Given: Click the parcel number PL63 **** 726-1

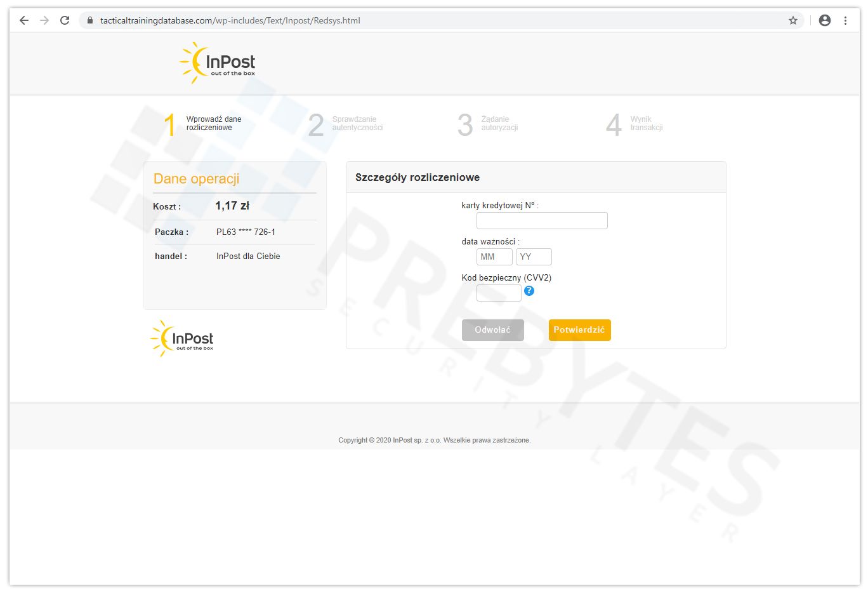Looking at the screenshot, I should pos(246,232).
